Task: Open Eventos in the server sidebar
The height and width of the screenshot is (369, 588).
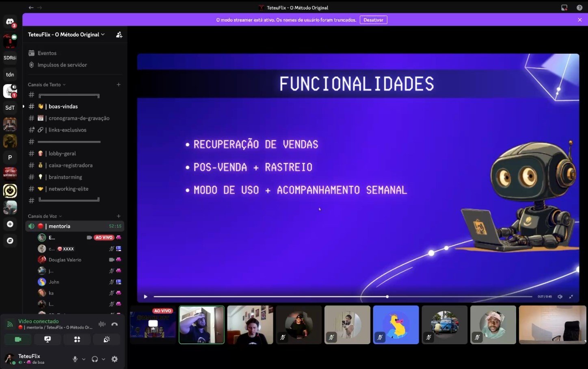Action: click(47, 53)
